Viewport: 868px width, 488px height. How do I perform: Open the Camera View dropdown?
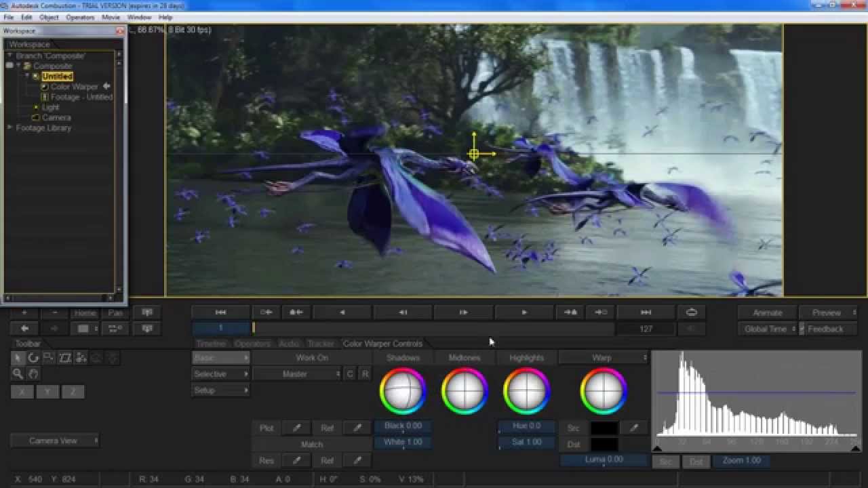pyautogui.click(x=55, y=441)
